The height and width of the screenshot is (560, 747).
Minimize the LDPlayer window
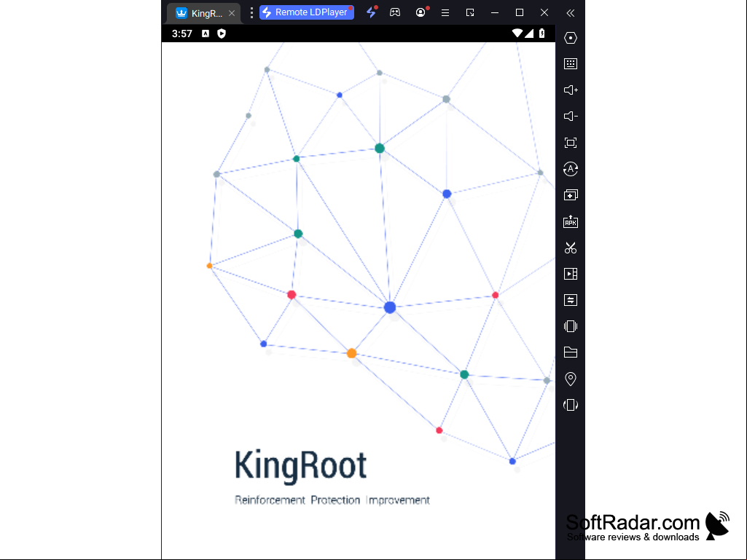click(495, 13)
